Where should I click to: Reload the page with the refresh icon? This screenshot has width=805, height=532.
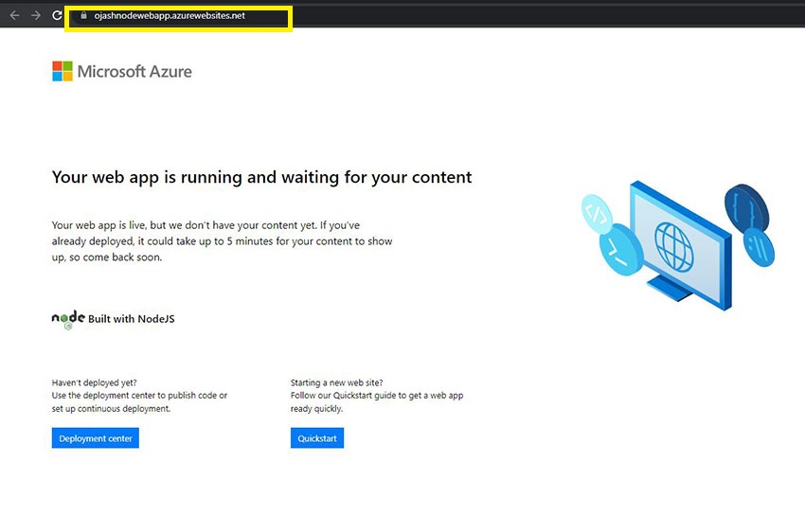pos(57,15)
